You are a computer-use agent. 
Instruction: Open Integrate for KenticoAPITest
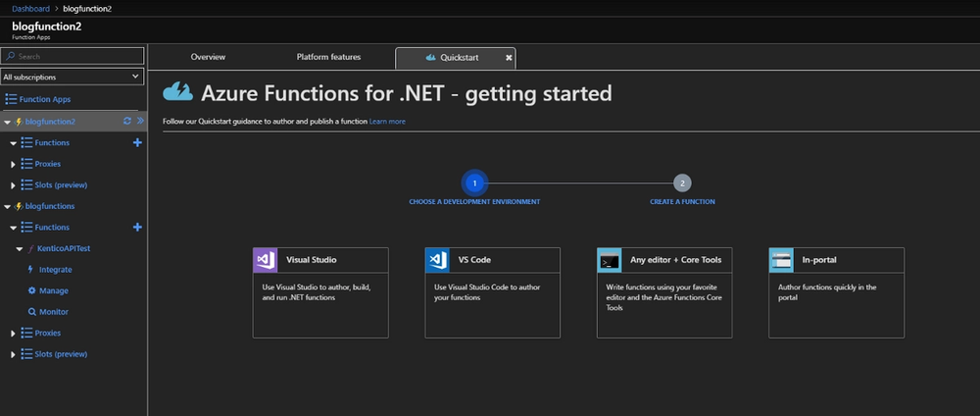coord(32,269)
